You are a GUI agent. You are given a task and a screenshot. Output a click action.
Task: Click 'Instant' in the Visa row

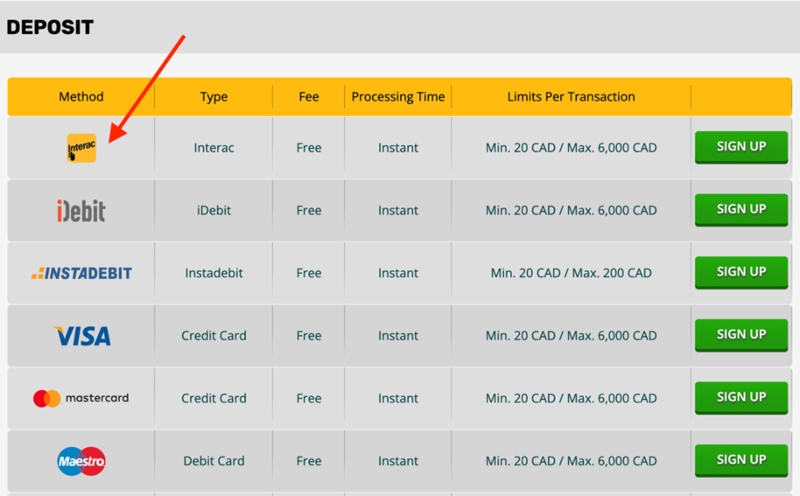coord(398,335)
